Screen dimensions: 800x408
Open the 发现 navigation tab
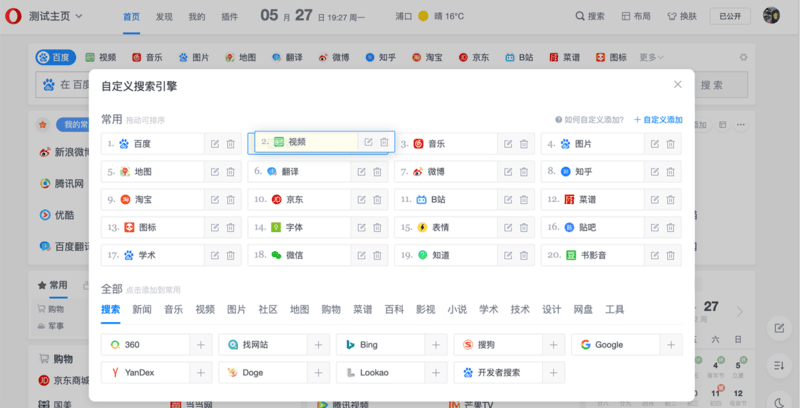point(164,17)
